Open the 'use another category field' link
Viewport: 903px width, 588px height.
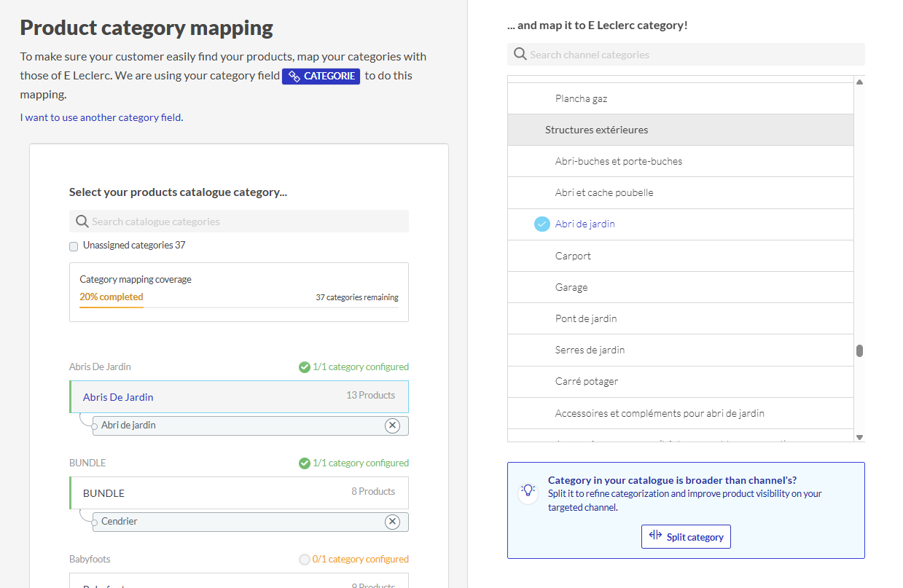click(101, 117)
